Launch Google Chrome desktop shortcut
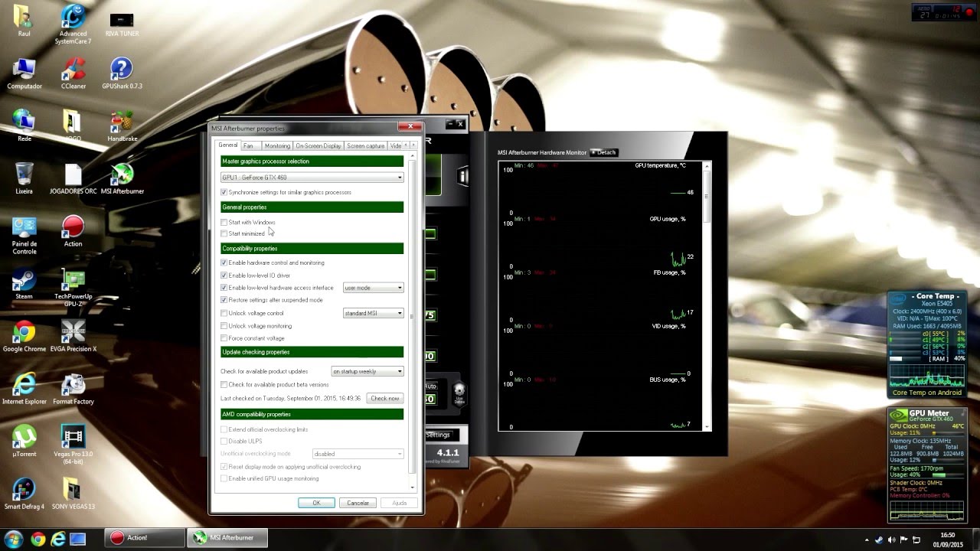The height and width of the screenshot is (551, 980). coord(24,335)
